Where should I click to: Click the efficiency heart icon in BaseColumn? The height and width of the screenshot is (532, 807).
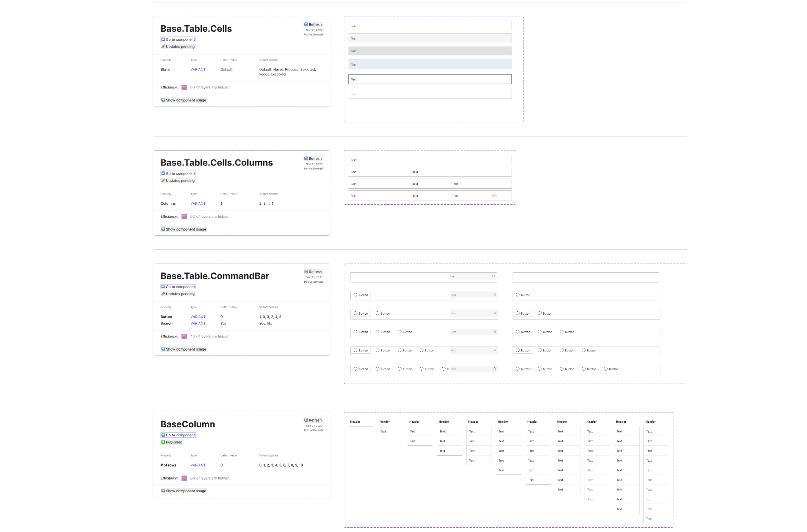184,478
